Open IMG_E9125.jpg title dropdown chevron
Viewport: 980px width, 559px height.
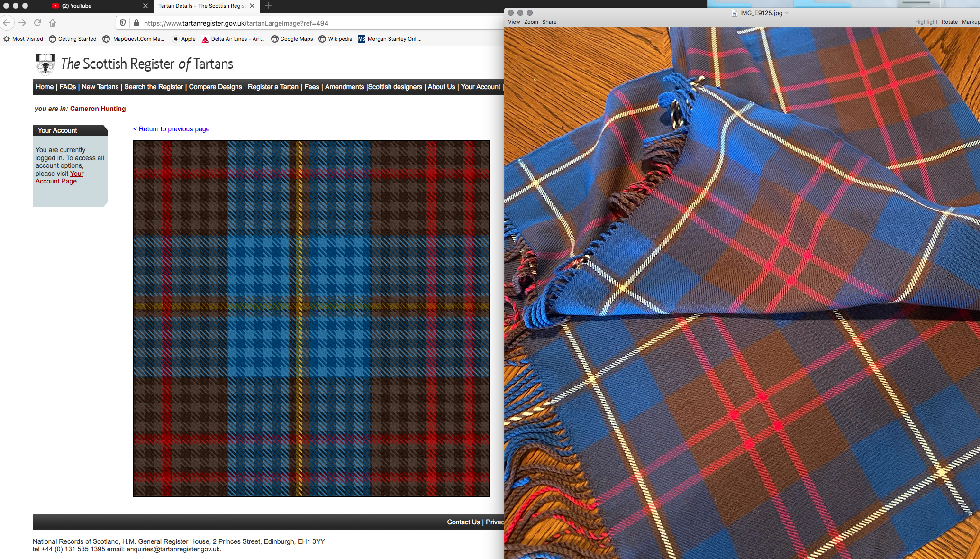coord(787,13)
